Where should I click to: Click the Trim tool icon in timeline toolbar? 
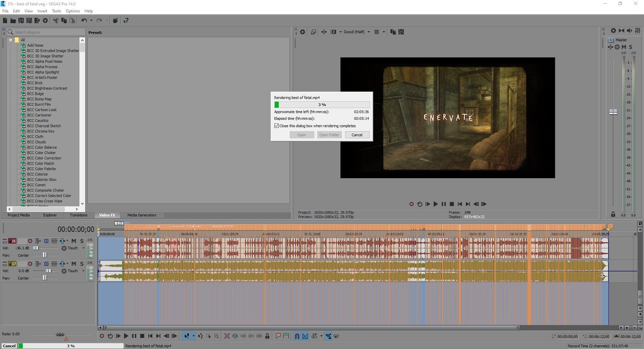tap(235, 336)
